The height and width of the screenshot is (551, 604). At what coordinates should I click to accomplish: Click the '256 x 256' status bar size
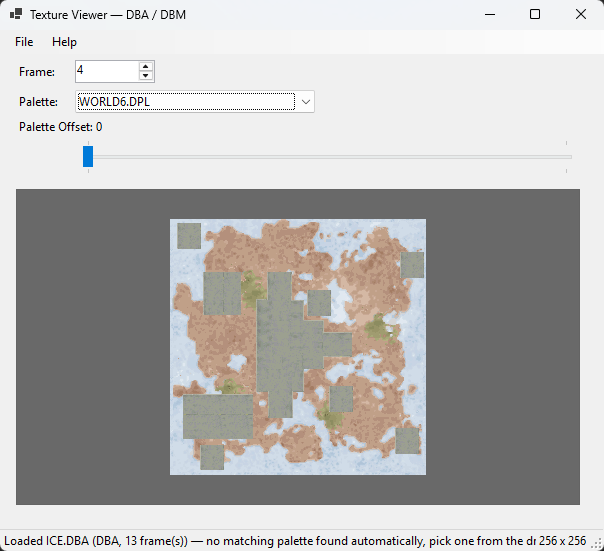click(562, 541)
